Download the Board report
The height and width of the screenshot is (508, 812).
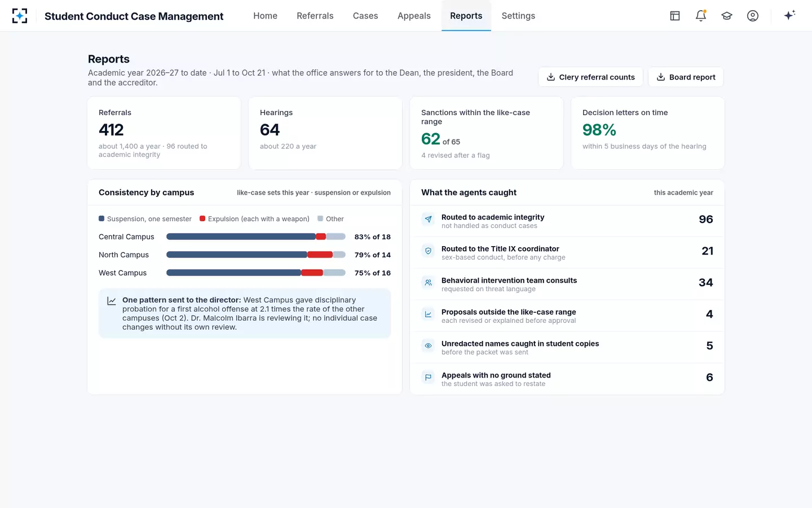(x=686, y=77)
